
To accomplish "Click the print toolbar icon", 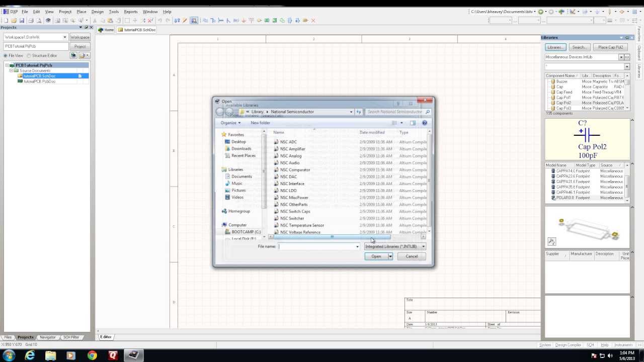I will click(x=31, y=21).
